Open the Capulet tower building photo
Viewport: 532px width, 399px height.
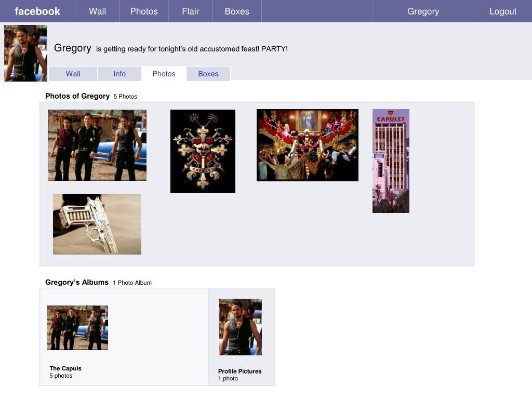tap(391, 161)
